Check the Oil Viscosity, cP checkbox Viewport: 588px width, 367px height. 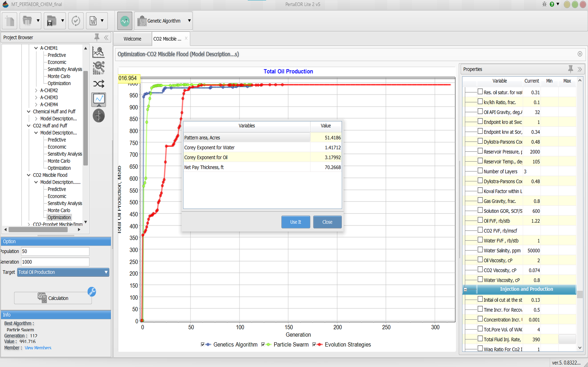pos(480,260)
